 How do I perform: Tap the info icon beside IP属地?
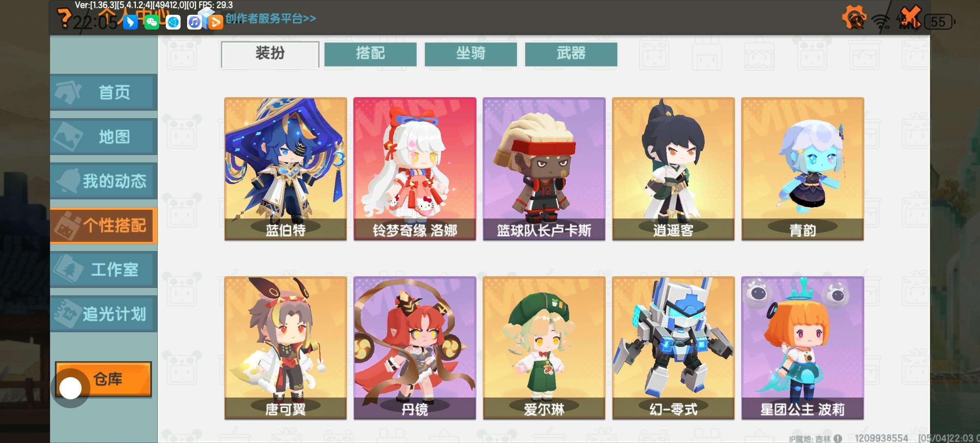point(838,438)
